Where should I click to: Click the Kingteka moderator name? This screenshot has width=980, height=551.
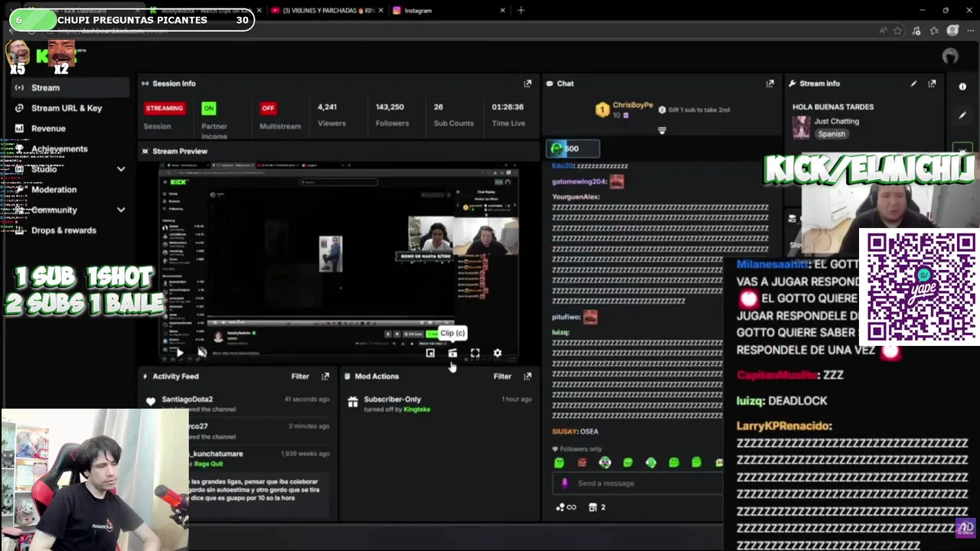[x=417, y=409]
